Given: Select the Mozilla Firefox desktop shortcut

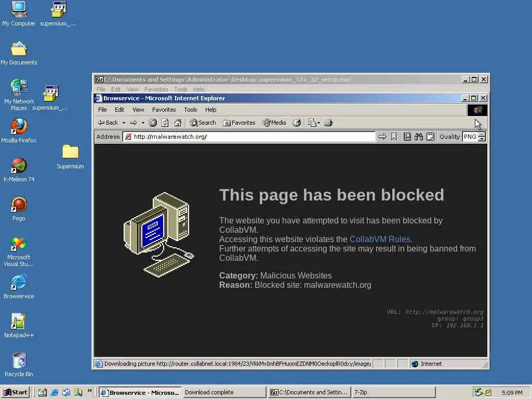Looking at the screenshot, I should [19, 131].
